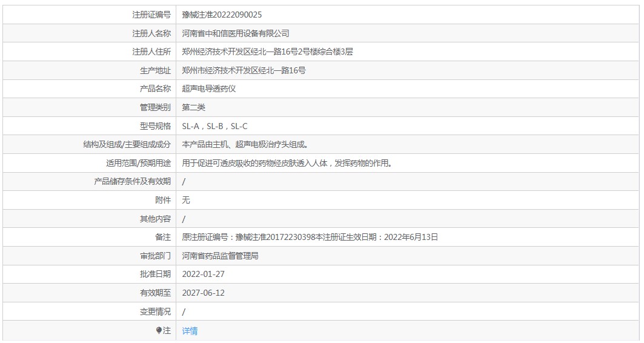Click the bullet icon beside 注
644x343 pixels.
coord(159,330)
